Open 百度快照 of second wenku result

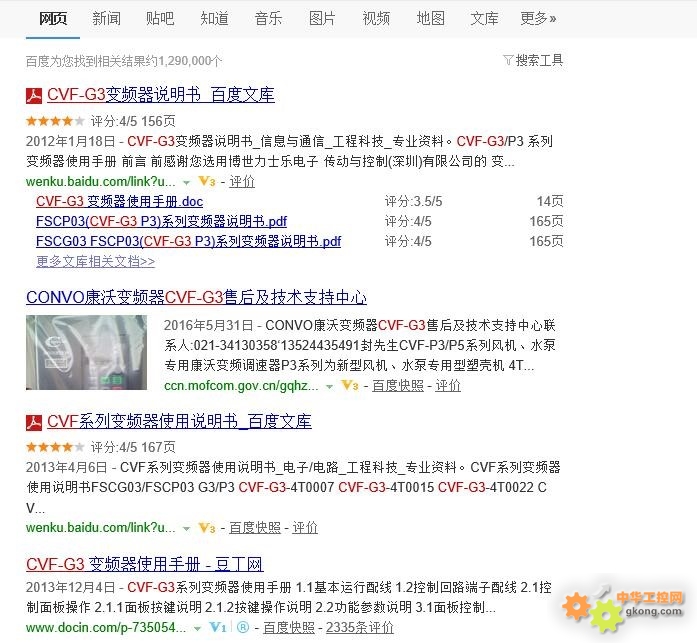click(255, 527)
